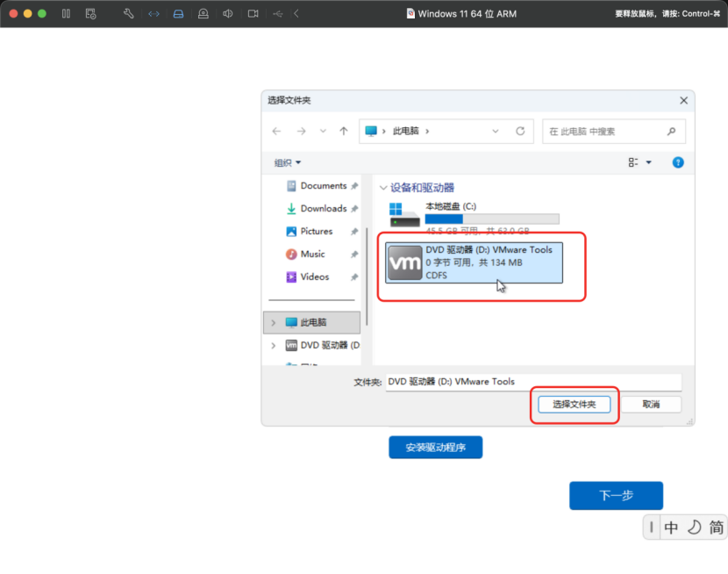This screenshot has height=574, width=728.
Task: Toggle simplified Chinese 简 in IME bar
Action: 717,527
